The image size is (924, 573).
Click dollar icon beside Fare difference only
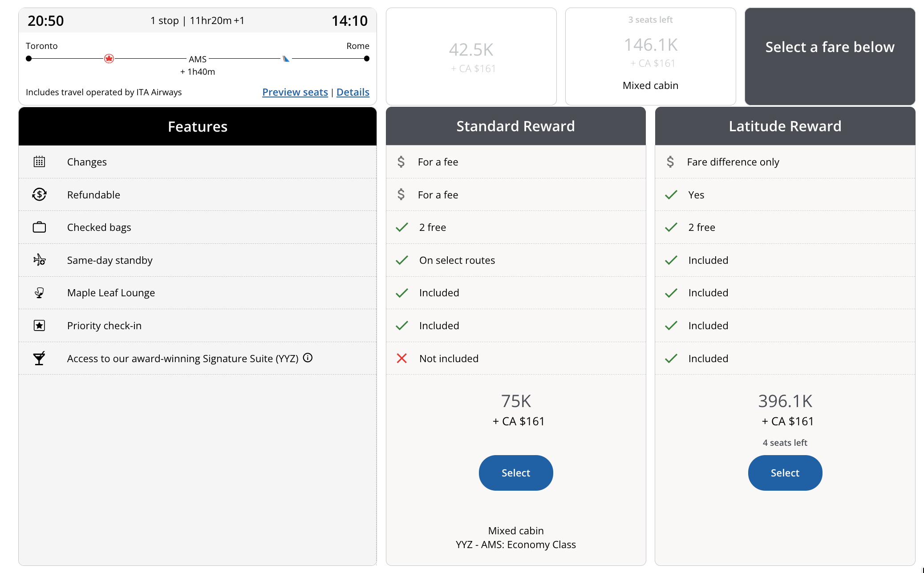point(670,161)
